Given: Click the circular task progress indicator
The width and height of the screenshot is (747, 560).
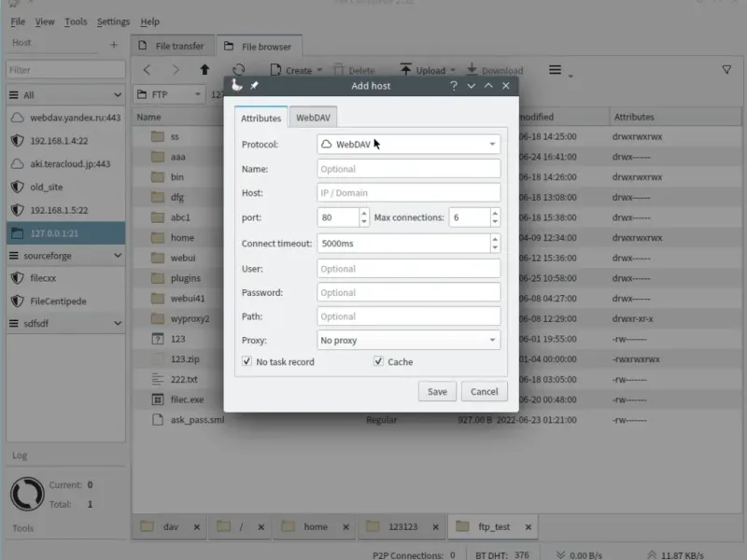Looking at the screenshot, I should (x=27, y=494).
